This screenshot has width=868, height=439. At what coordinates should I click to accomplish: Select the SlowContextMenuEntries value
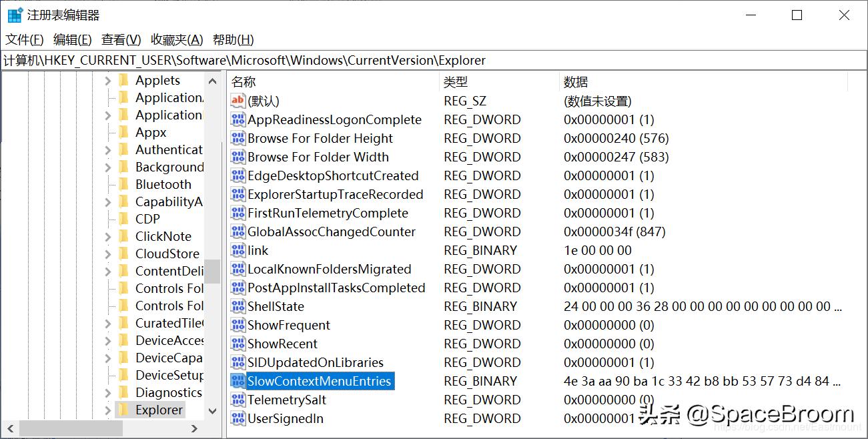click(x=319, y=381)
